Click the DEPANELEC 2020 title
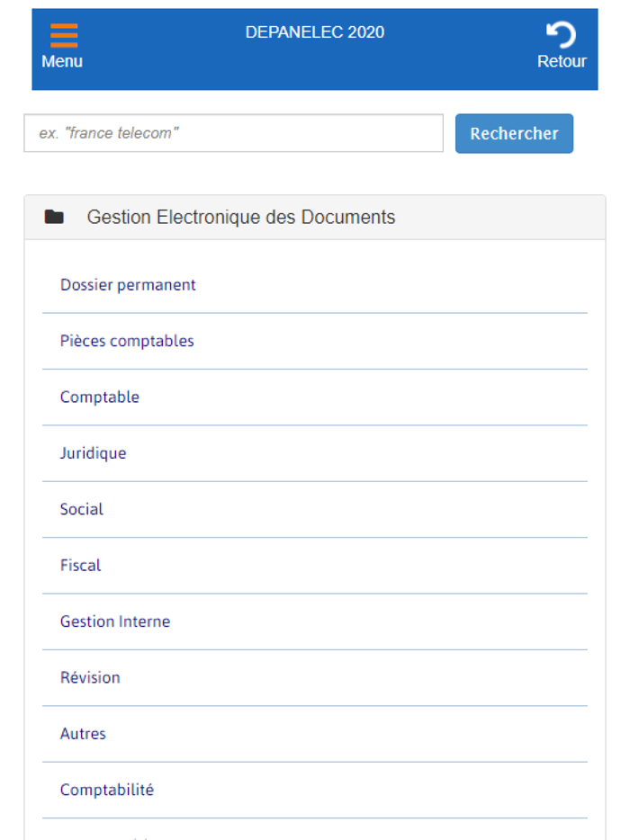Image resolution: width=630 pixels, height=840 pixels. coord(314,32)
